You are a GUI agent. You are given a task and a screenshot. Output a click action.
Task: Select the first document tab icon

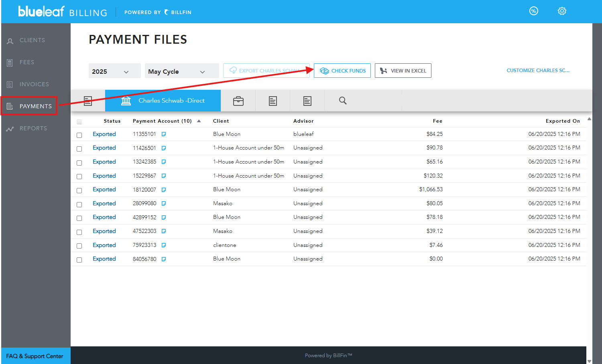click(88, 101)
